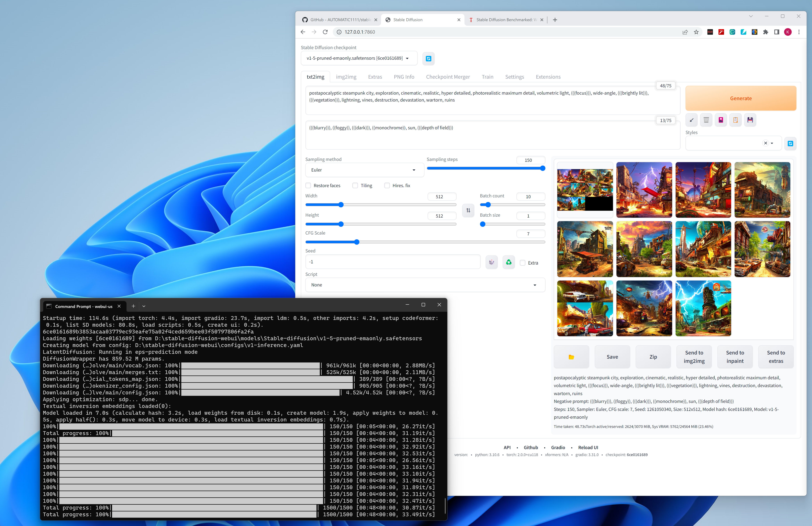Go back in the browser
812x526 pixels.
(x=303, y=32)
